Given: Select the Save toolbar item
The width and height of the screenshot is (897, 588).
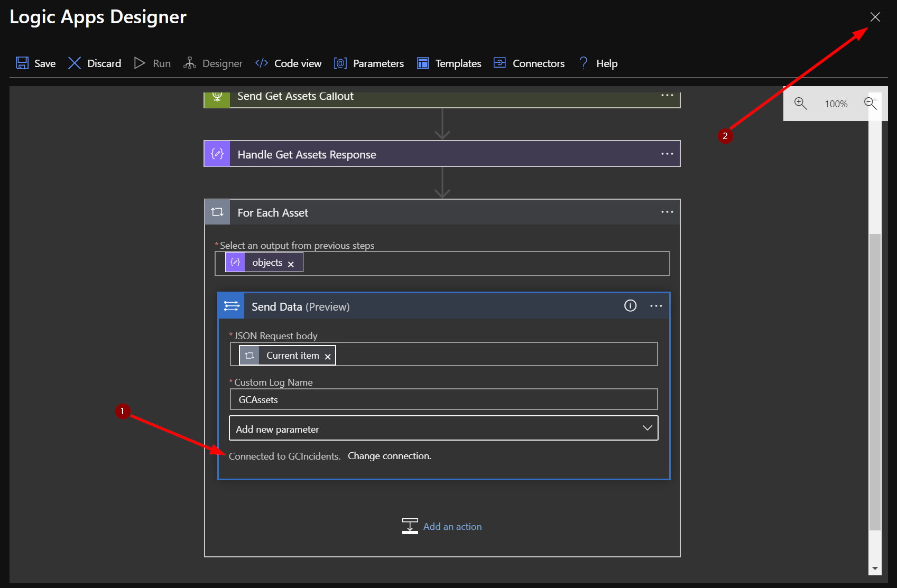Looking at the screenshot, I should (x=35, y=63).
